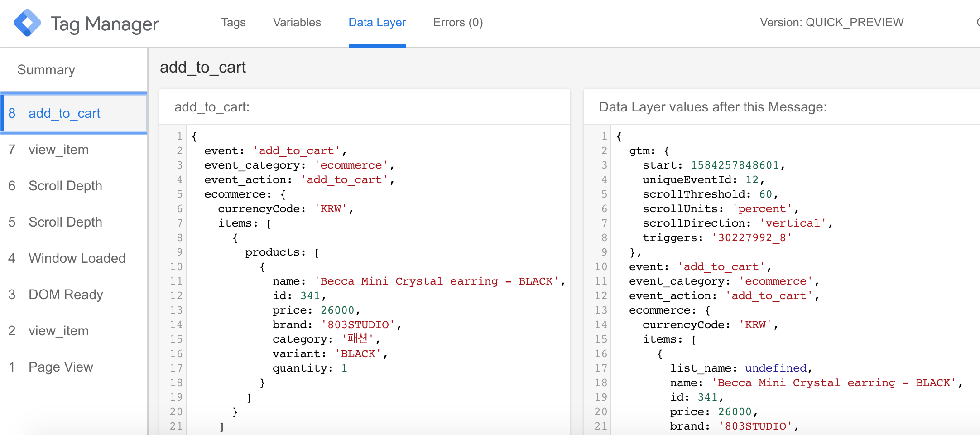The width and height of the screenshot is (980, 435).
Task: Select event 7 view_item
Action: click(x=73, y=150)
